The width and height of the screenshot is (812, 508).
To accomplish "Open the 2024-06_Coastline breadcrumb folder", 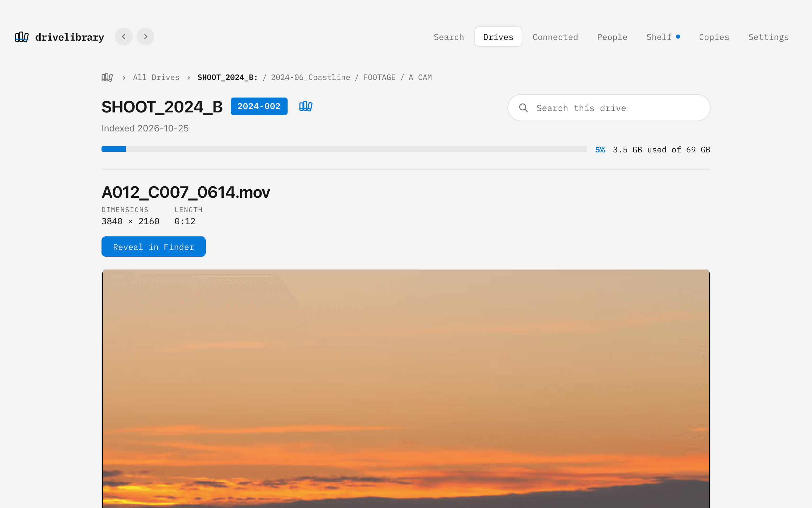I will tap(311, 78).
